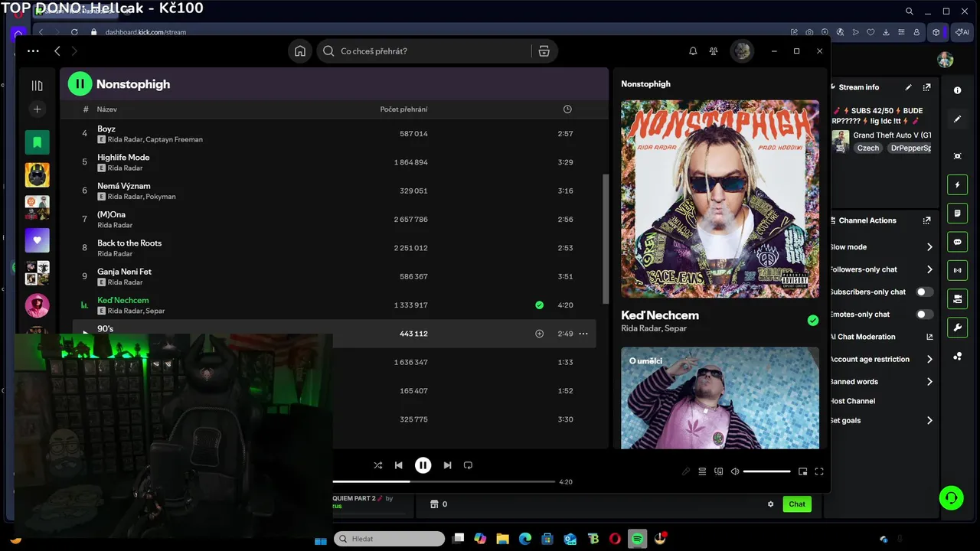This screenshot has height=551, width=980.
Task: Create new playlist with plus icon
Action: point(37,109)
